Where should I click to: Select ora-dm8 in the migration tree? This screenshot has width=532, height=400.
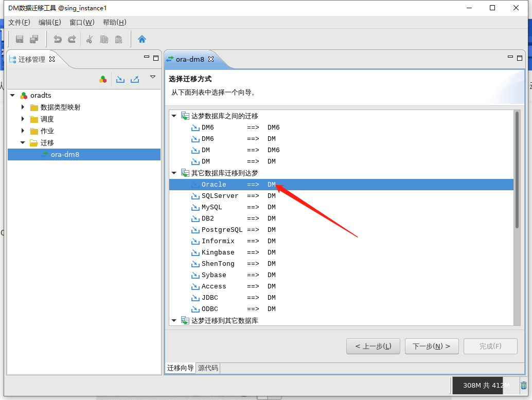84,155
